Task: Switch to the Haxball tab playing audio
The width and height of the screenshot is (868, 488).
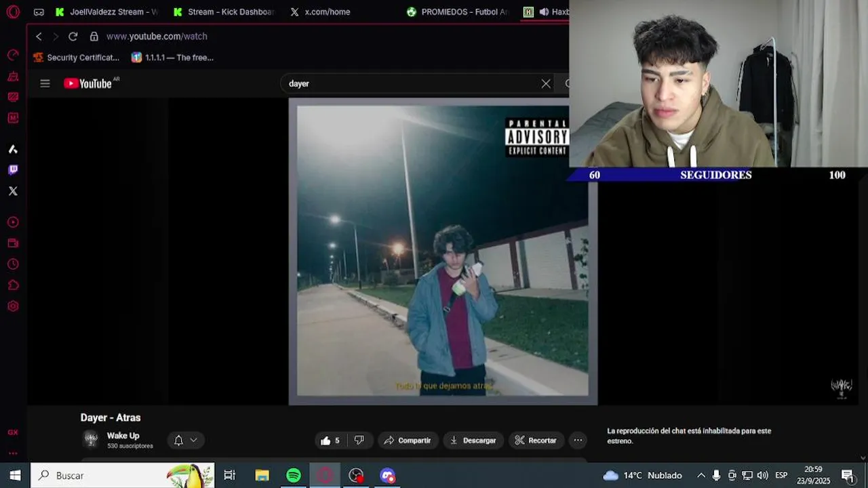Action: 545,12
